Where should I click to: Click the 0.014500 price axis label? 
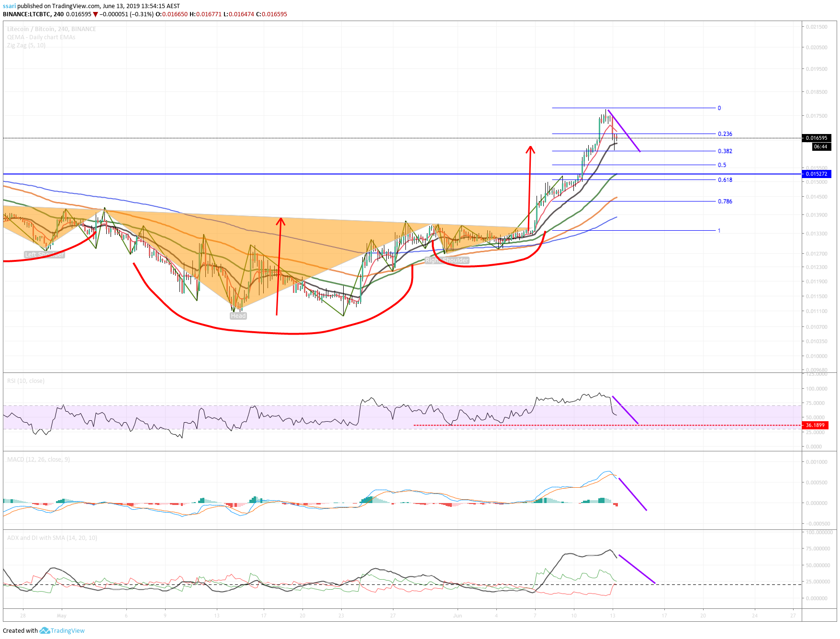pyautogui.click(x=817, y=197)
